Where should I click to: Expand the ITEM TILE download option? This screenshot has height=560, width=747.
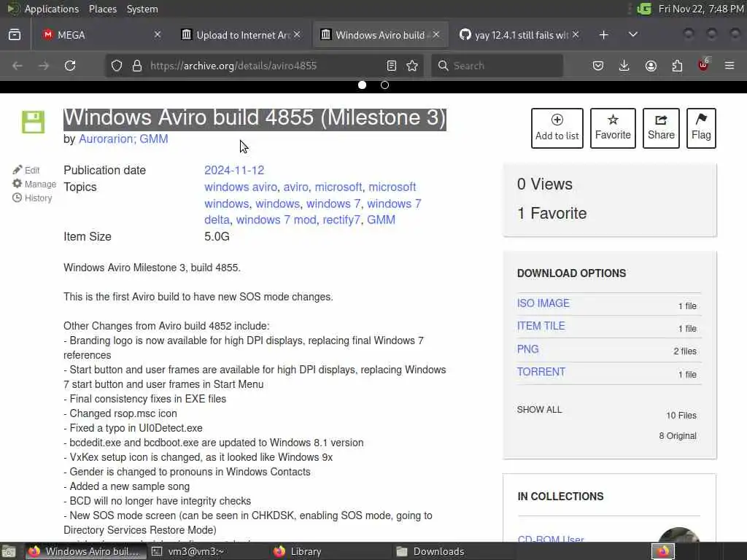click(541, 326)
